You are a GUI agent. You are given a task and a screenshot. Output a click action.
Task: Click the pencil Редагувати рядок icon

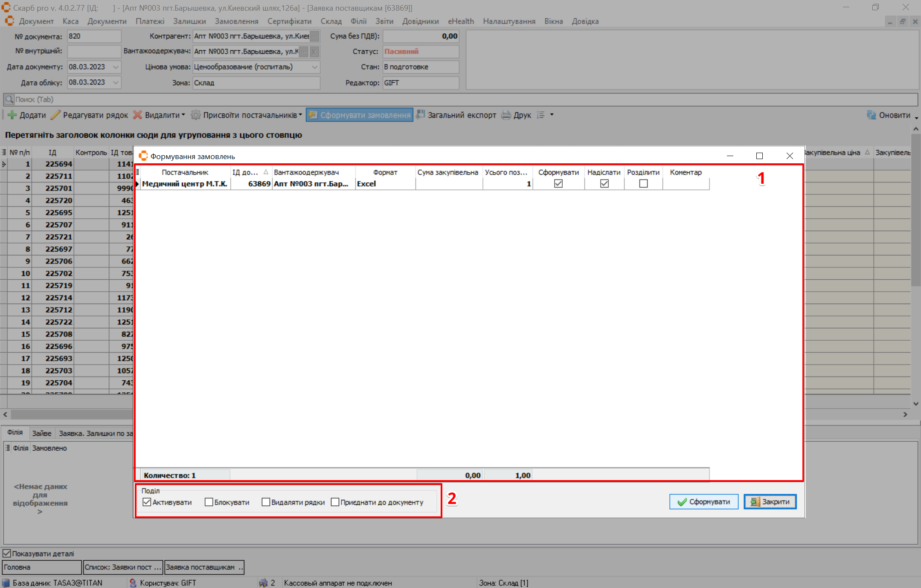click(55, 115)
